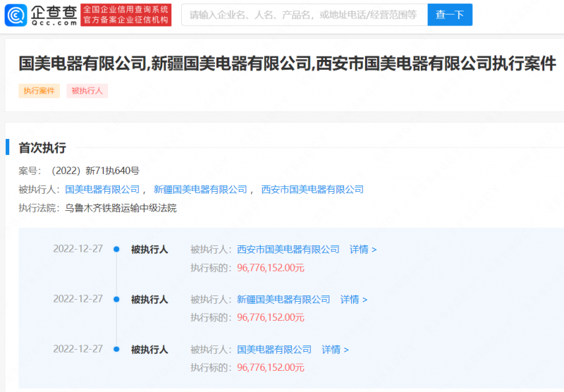Click the Qcc.com logo icon
The height and width of the screenshot is (392, 564).
pos(16,15)
